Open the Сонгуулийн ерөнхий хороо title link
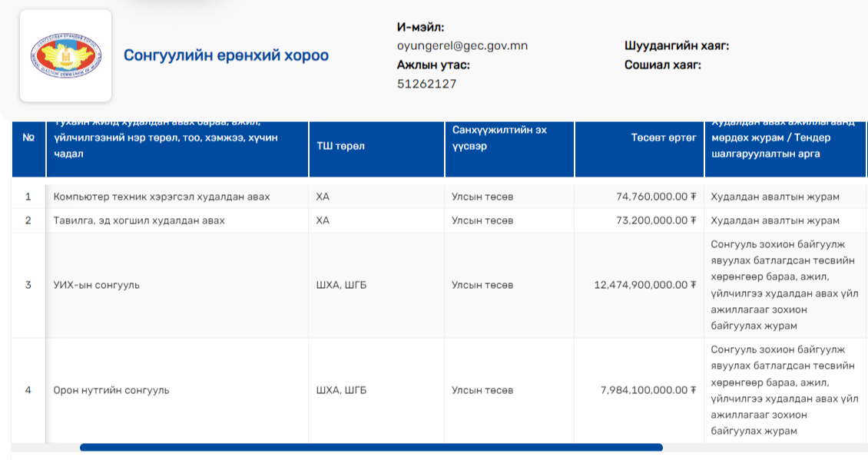Image resolution: width=868 pixels, height=460 pixels. (226, 56)
